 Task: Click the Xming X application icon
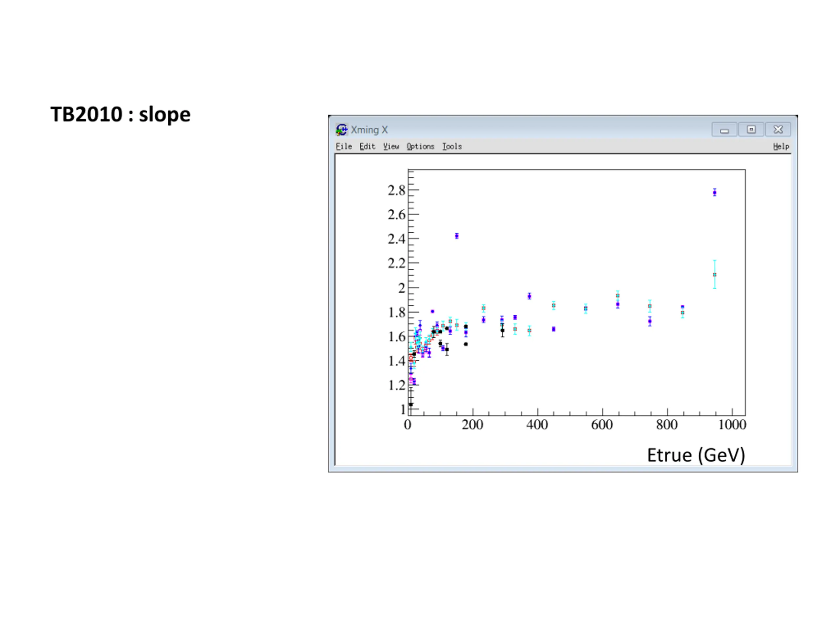coord(341,130)
